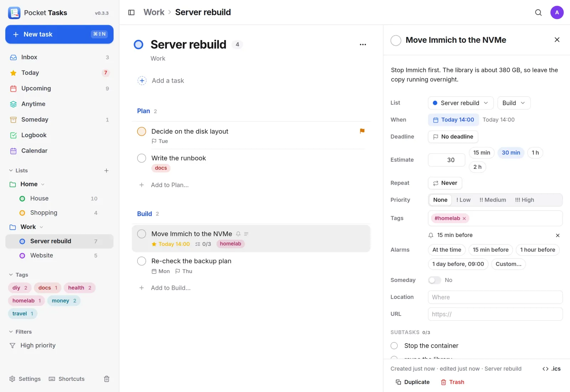Click the plus icon to add a list
This screenshot has height=392, width=570.
tap(106, 171)
